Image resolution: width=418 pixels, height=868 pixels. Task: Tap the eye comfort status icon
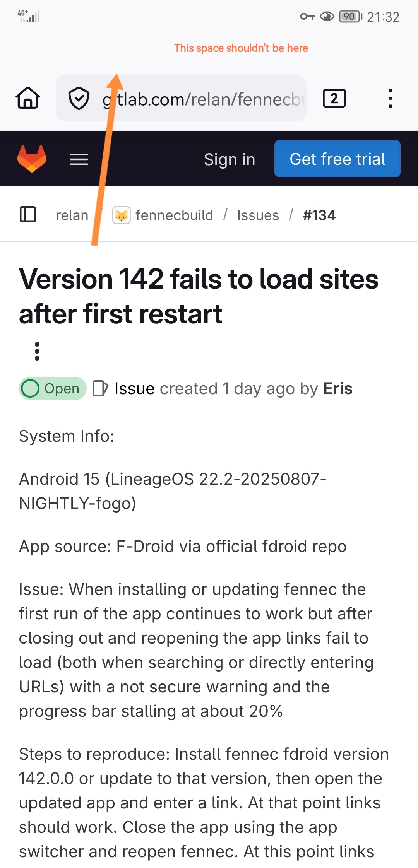327,17
